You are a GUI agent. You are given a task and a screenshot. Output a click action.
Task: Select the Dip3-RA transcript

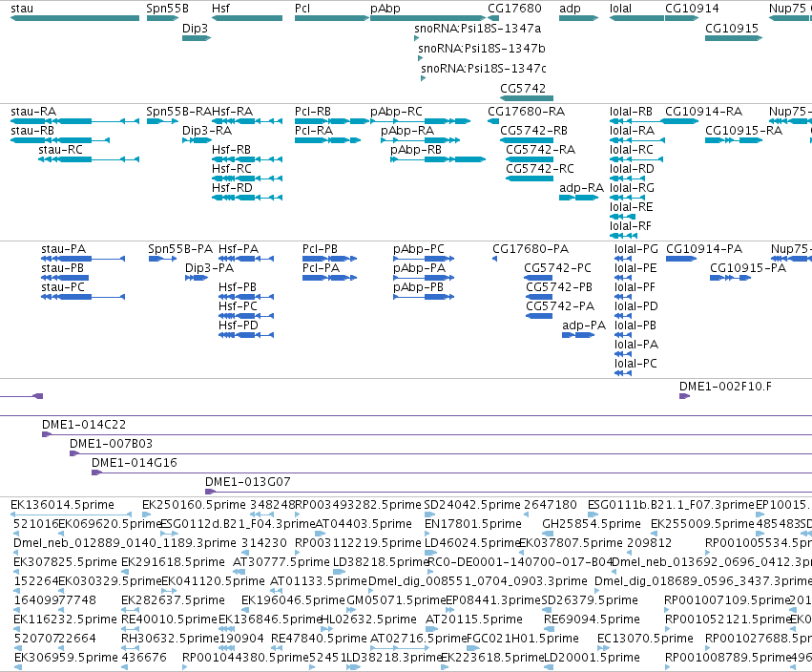tap(197, 140)
